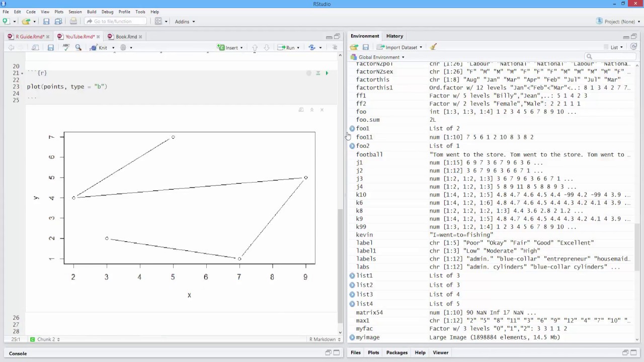Open the publish document icon
The height and width of the screenshot is (362, 644).
point(312,47)
